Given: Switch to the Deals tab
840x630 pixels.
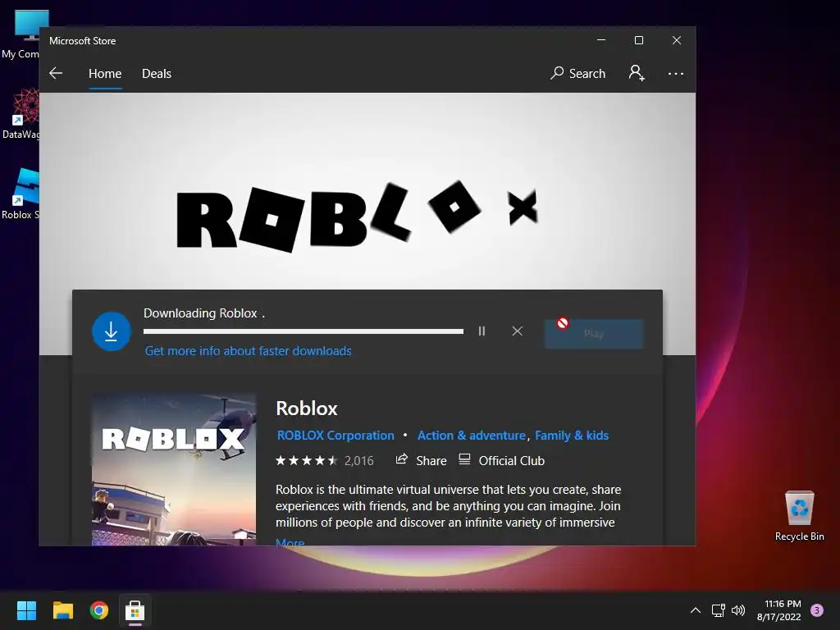Looking at the screenshot, I should click(157, 73).
